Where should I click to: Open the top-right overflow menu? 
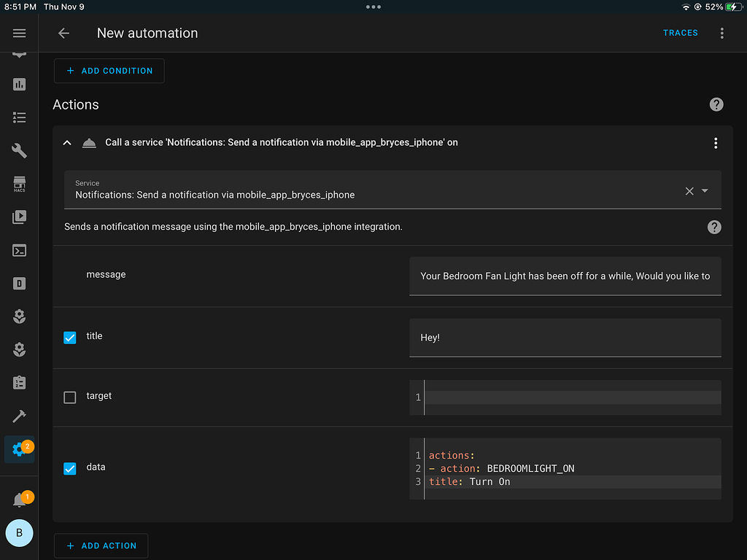721,33
